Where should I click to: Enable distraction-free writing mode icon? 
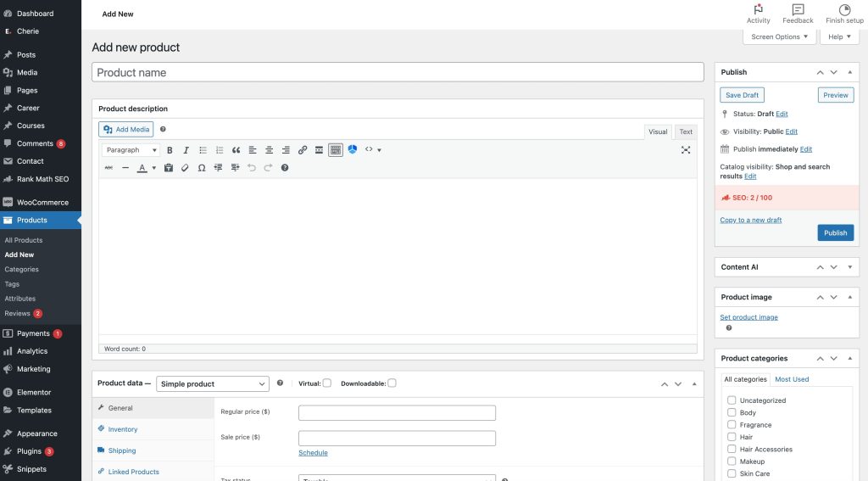coord(686,150)
